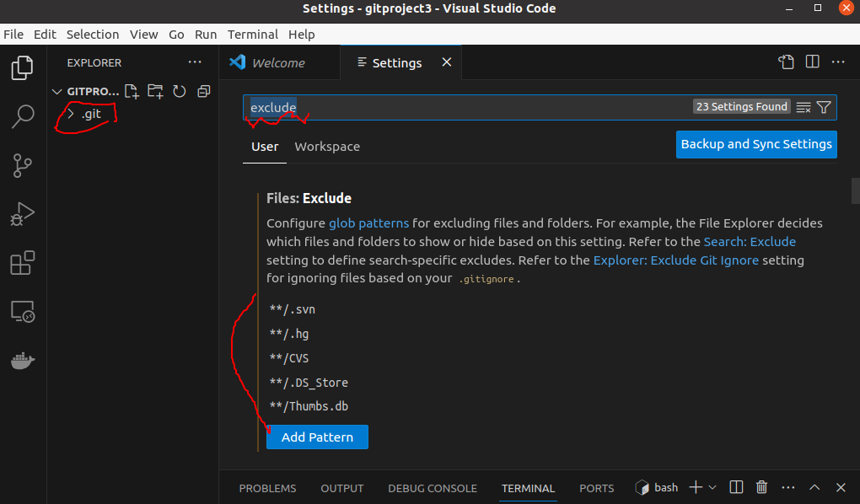This screenshot has height=504, width=860.
Task: Select the **/.DS_Store exclude pattern
Action: (x=309, y=383)
